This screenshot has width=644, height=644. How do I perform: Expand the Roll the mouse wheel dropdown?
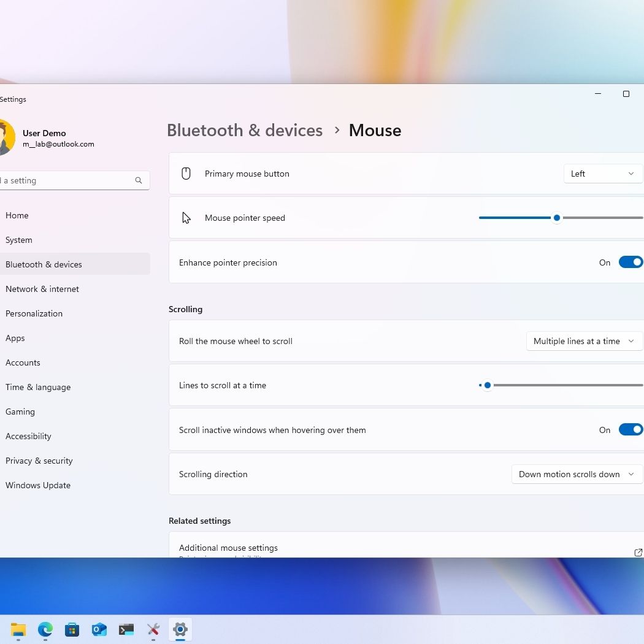(584, 341)
